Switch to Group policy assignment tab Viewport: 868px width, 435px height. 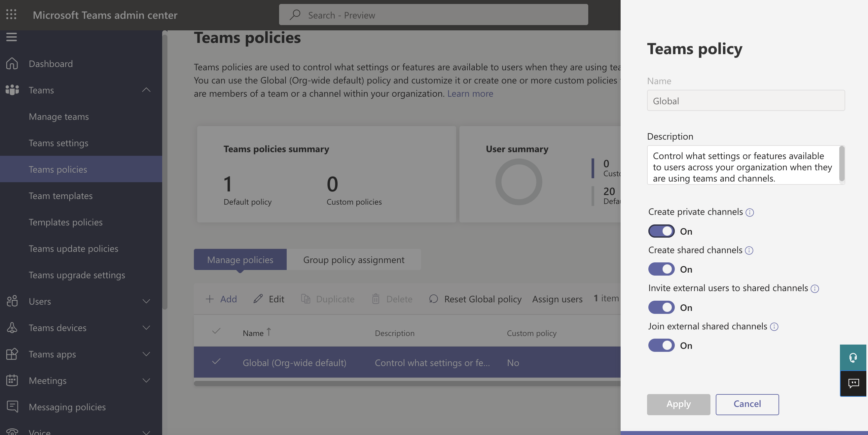tap(354, 259)
